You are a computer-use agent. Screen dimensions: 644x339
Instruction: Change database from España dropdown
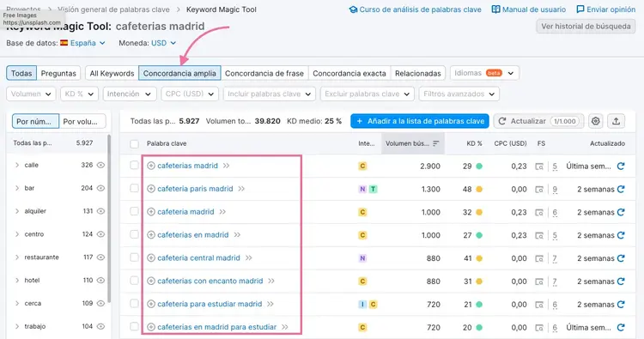point(83,43)
